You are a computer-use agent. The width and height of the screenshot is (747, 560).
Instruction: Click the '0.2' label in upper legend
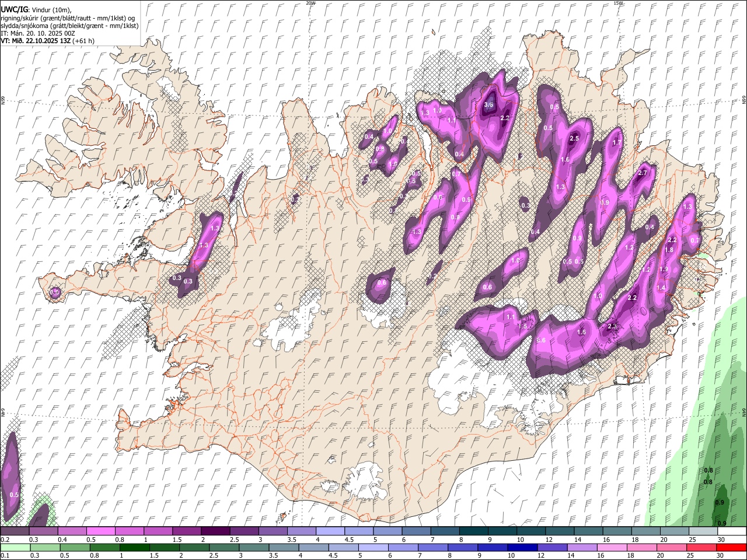click(x=5, y=540)
